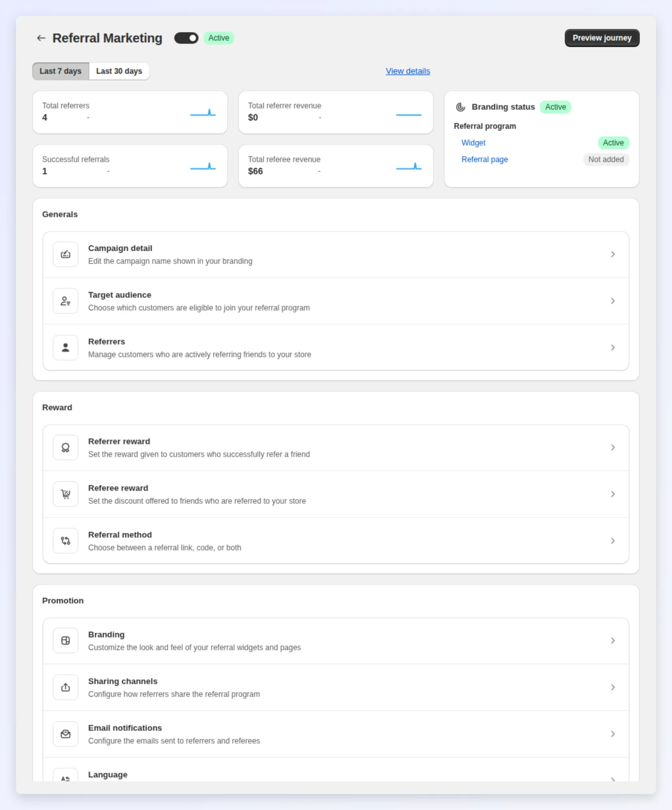Click the Not added badge

pos(606,159)
